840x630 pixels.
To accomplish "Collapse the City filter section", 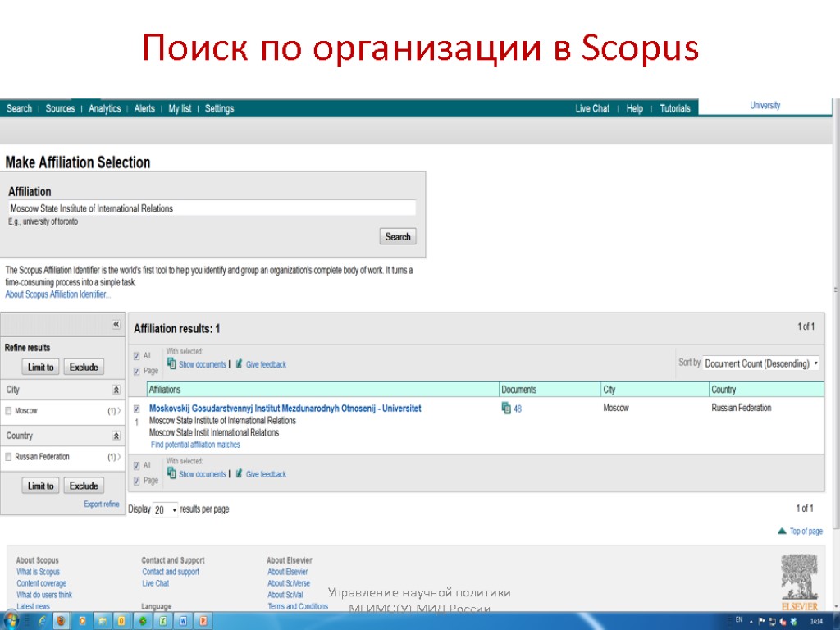I will tap(116, 390).
